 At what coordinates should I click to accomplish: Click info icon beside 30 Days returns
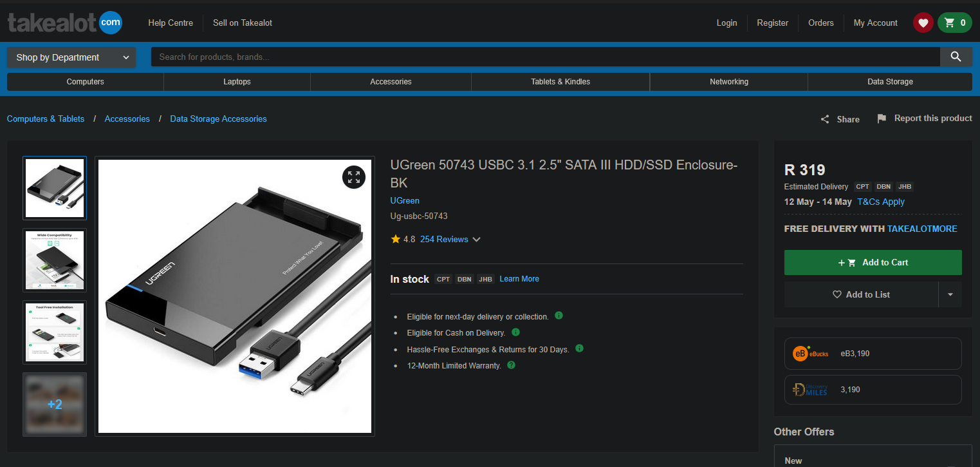579,348
